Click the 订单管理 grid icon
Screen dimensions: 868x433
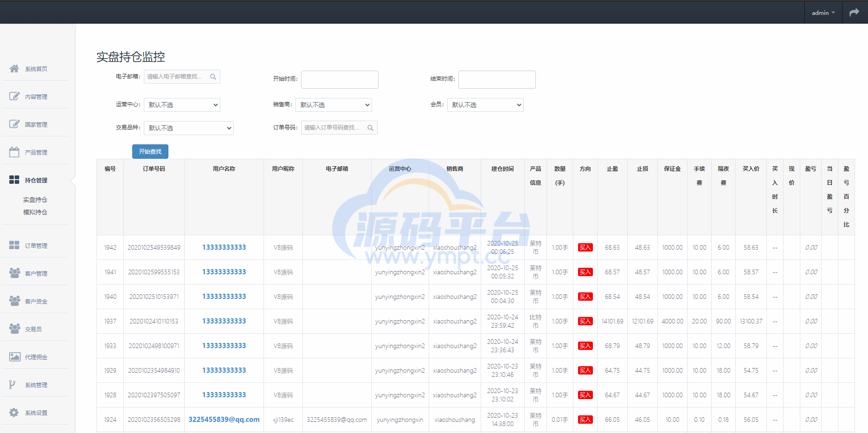pos(14,246)
